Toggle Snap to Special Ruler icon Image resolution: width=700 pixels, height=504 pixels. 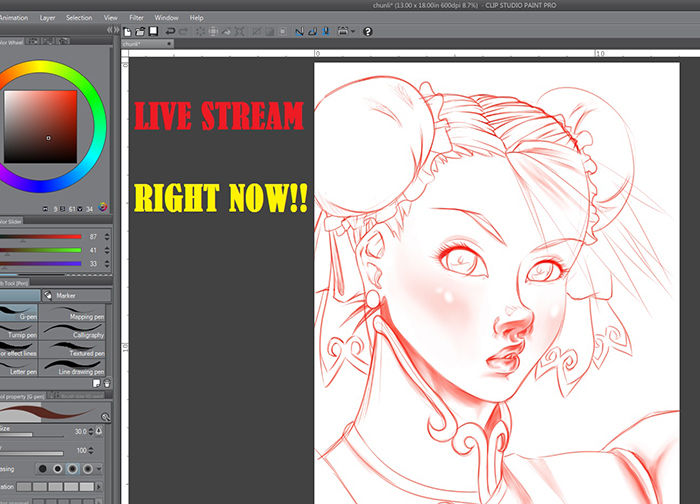click(x=312, y=32)
